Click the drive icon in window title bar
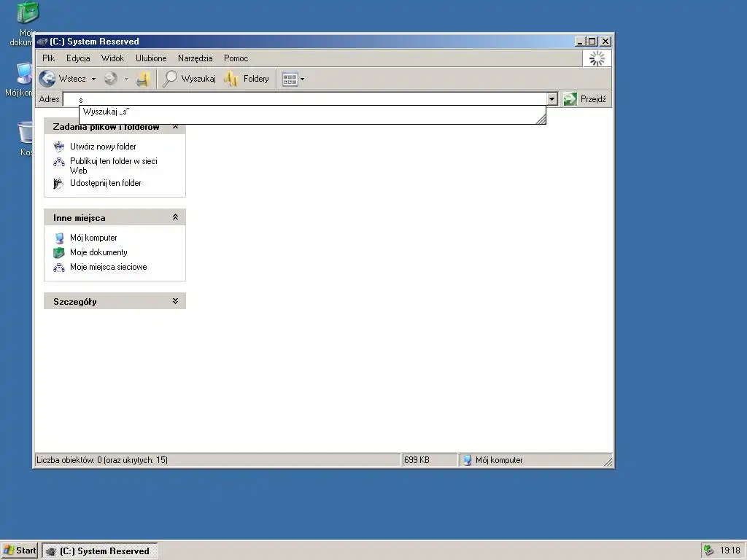 (42, 42)
